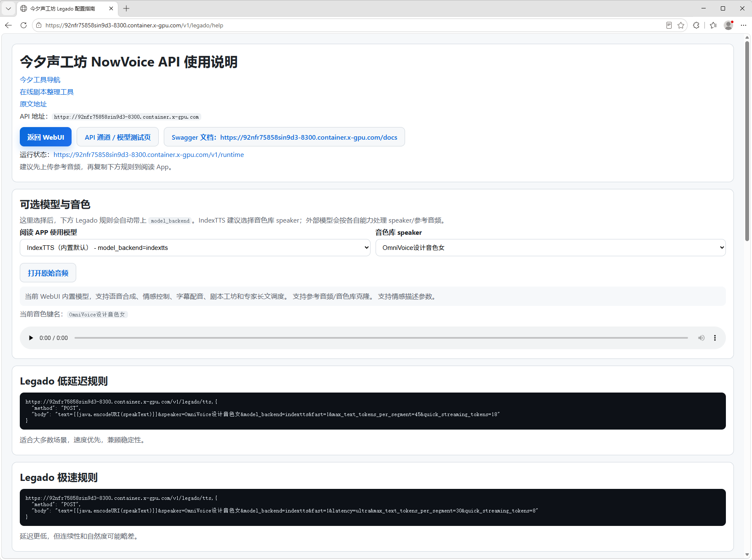
Task: Click the page vertical scrollbar thumb
Action: pos(747,141)
